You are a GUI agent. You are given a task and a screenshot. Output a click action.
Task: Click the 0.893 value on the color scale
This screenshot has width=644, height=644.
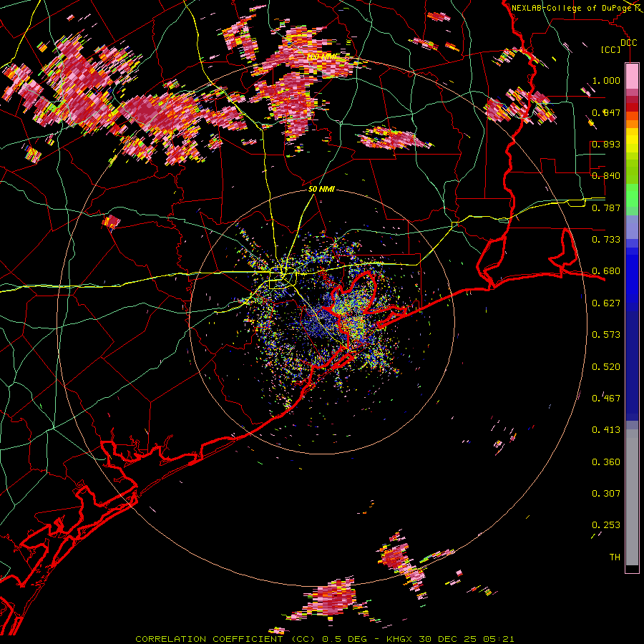(x=606, y=144)
